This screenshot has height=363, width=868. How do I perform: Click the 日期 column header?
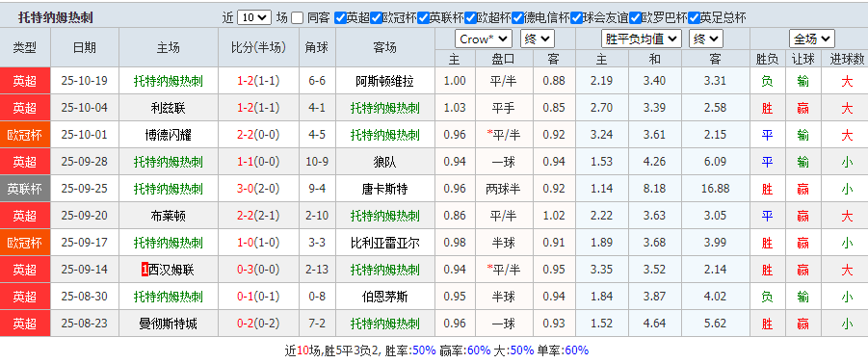[x=85, y=47]
